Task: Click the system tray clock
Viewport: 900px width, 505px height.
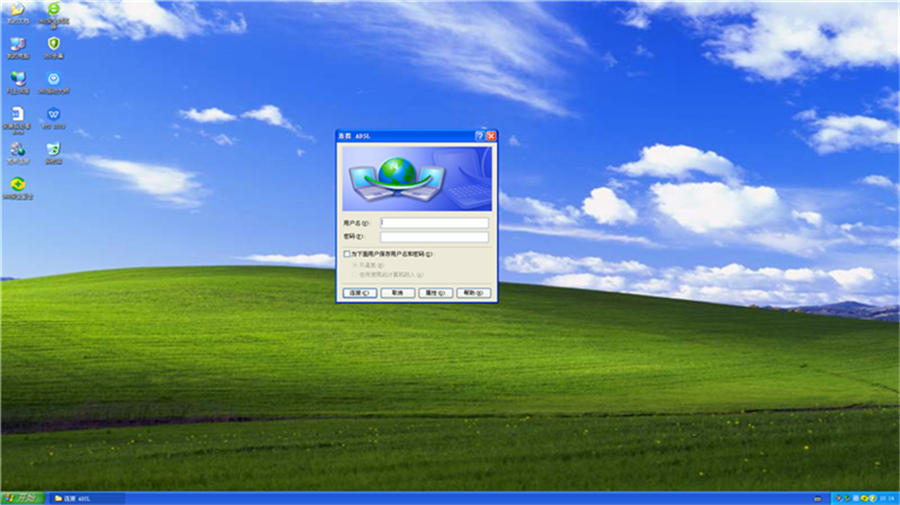Action: point(887,498)
